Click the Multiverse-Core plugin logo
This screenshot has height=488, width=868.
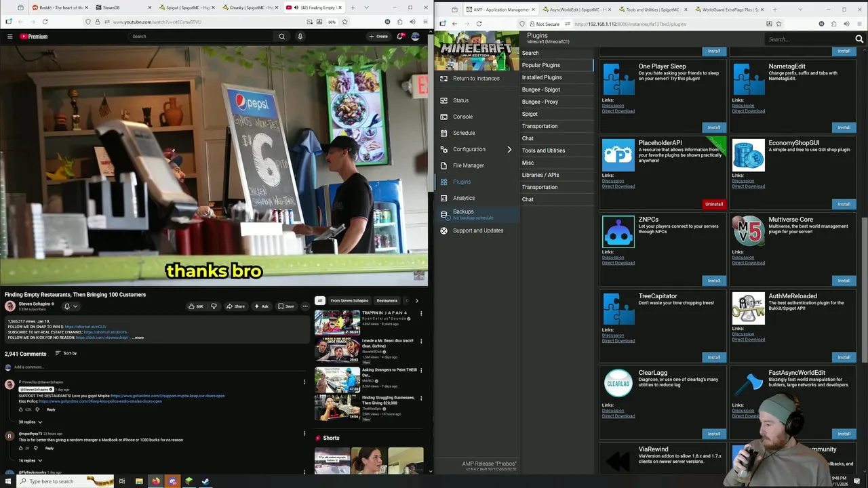pyautogui.click(x=748, y=231)
